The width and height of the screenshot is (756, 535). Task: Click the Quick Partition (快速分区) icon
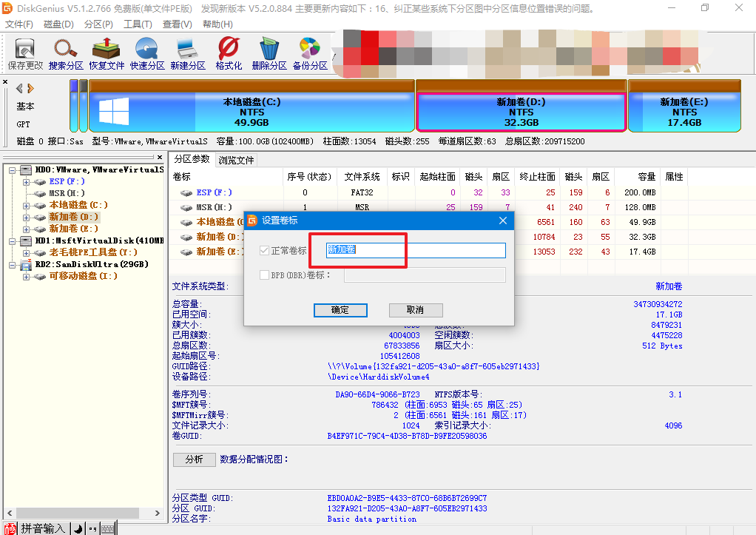tap(147, 53)
